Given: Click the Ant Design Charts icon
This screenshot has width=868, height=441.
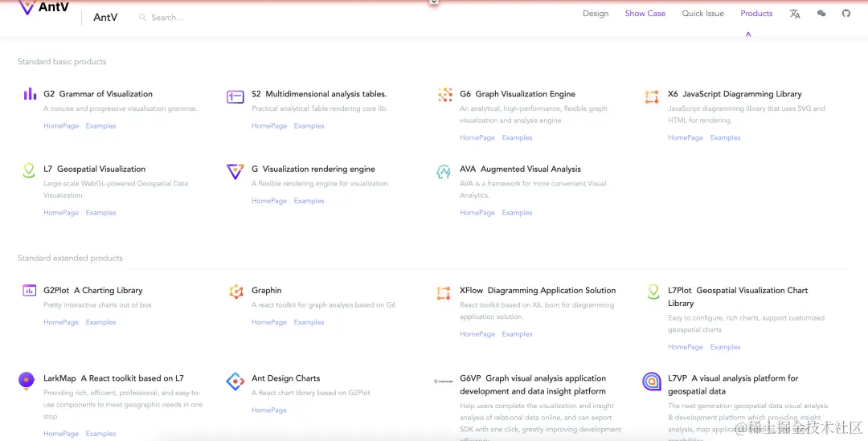Looking at the screenshot, I should pos(235,382).
